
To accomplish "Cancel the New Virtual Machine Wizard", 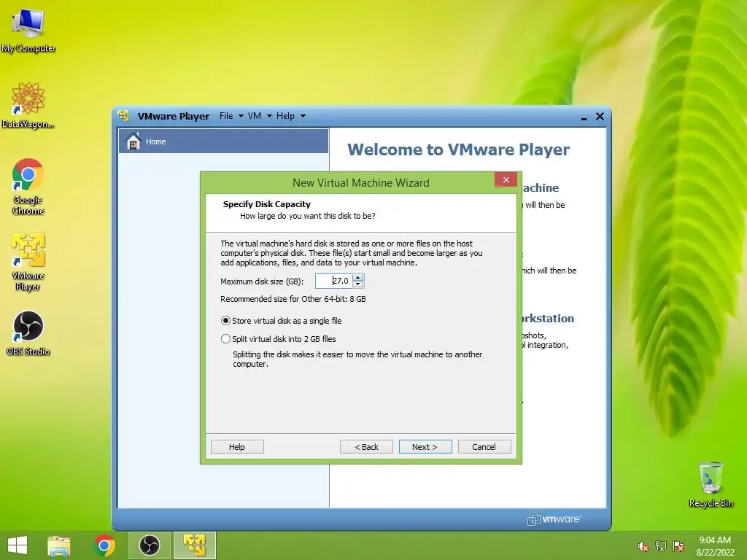I will click(x=484, y=447).
